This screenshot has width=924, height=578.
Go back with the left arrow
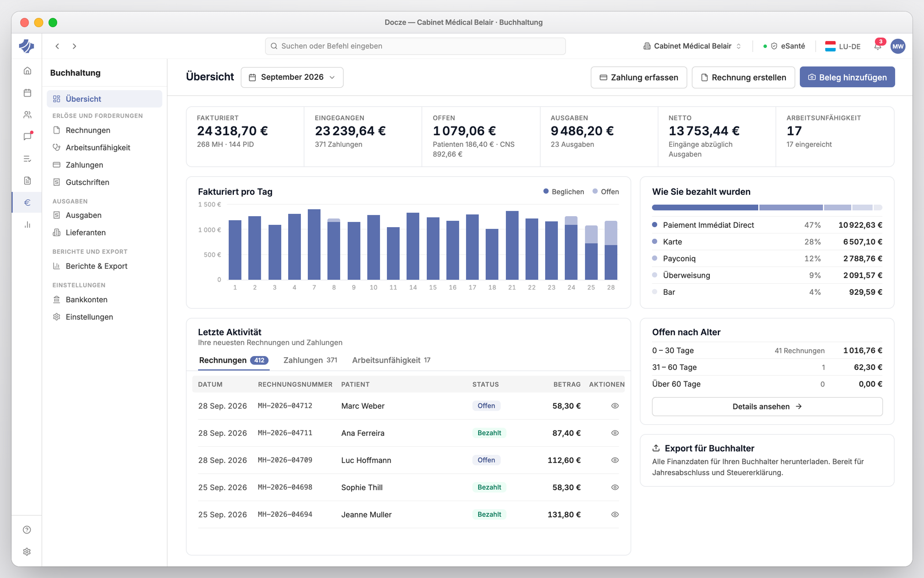point(57,46)
